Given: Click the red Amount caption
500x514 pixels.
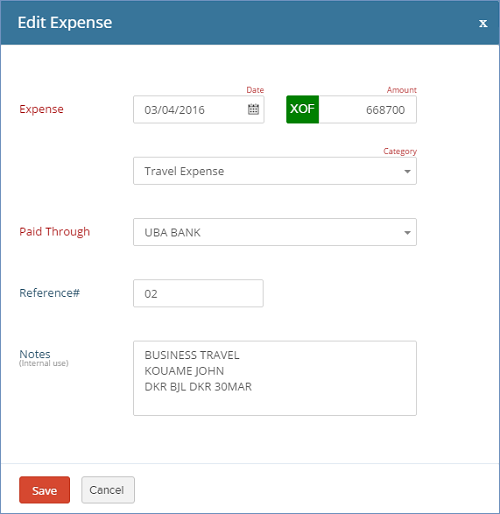Looking at the screenshot, I should [x=402, y=90].
